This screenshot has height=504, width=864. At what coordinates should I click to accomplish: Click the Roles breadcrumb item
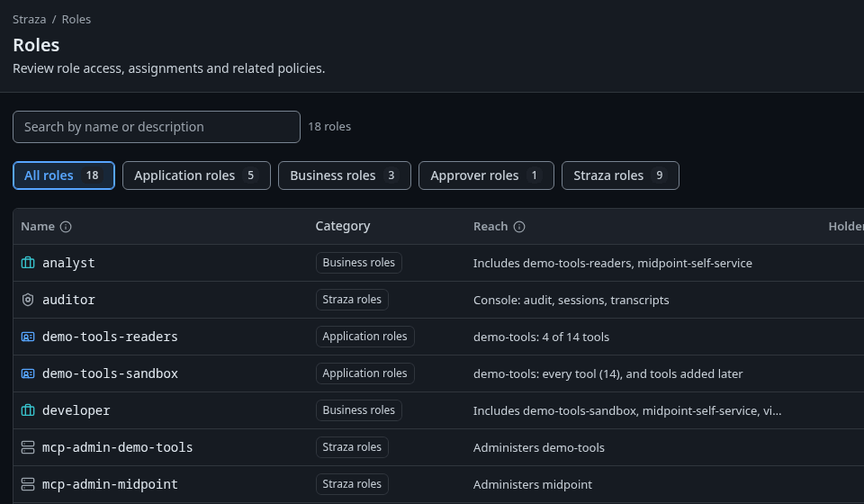point(76,19)
